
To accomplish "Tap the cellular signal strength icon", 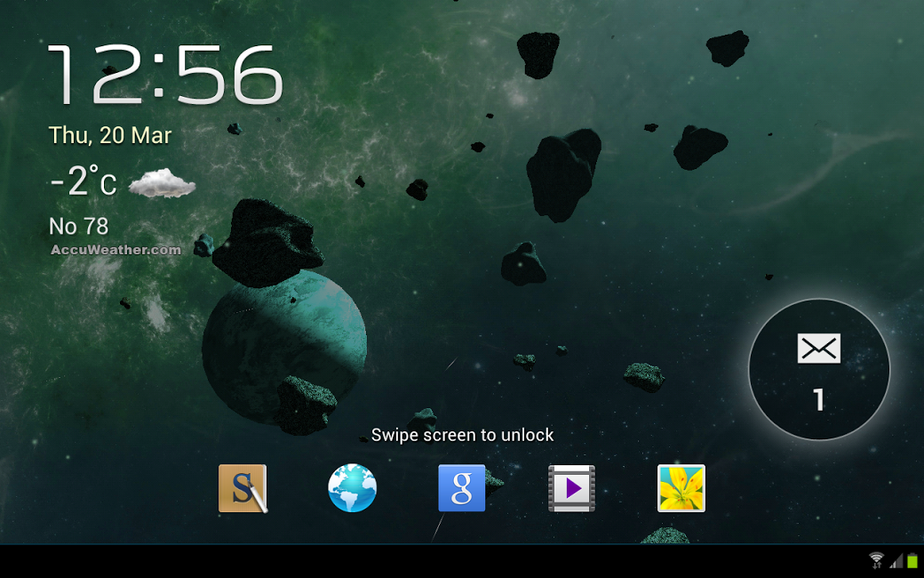I will point(896,560).
